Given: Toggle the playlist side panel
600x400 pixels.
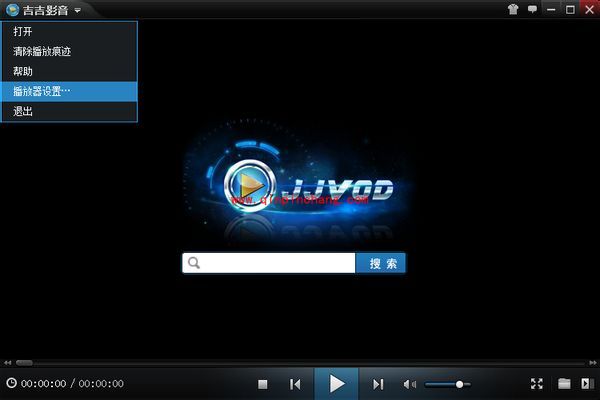Looking at the screenshot, I should [x=587, y=384].
